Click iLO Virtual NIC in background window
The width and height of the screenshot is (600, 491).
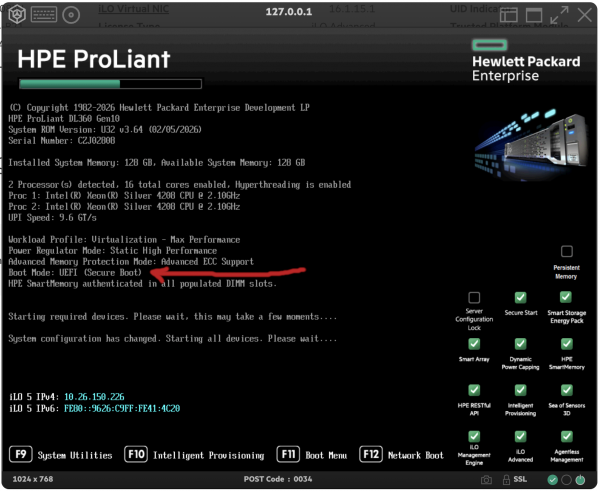(x=134, y=8)
